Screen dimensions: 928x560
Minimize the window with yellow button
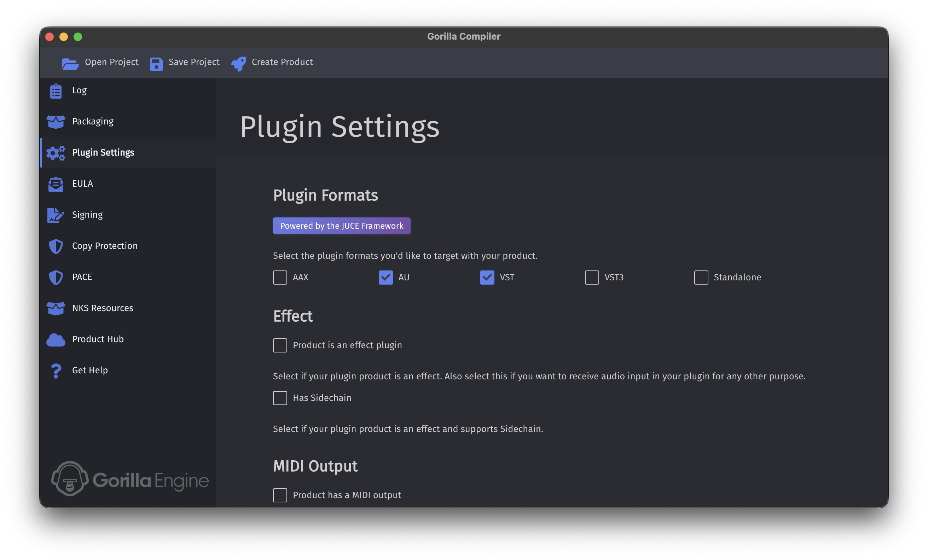(x=64, y=36)
